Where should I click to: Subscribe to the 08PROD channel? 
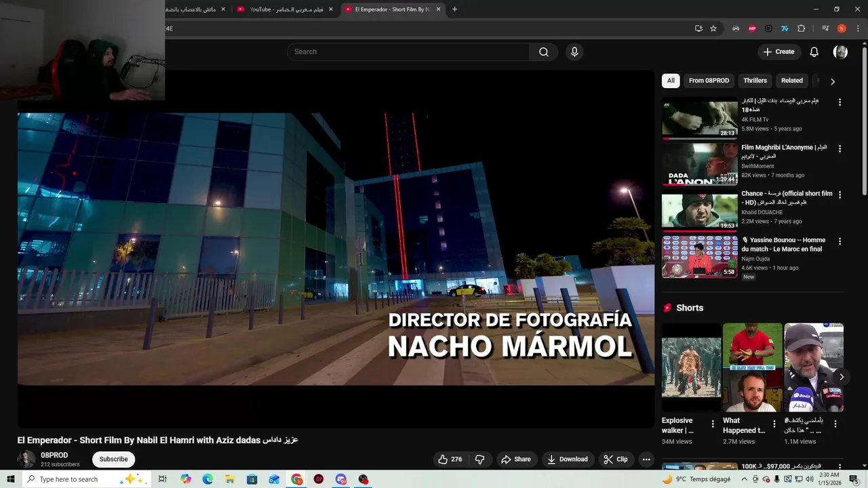tap(113, 460)
